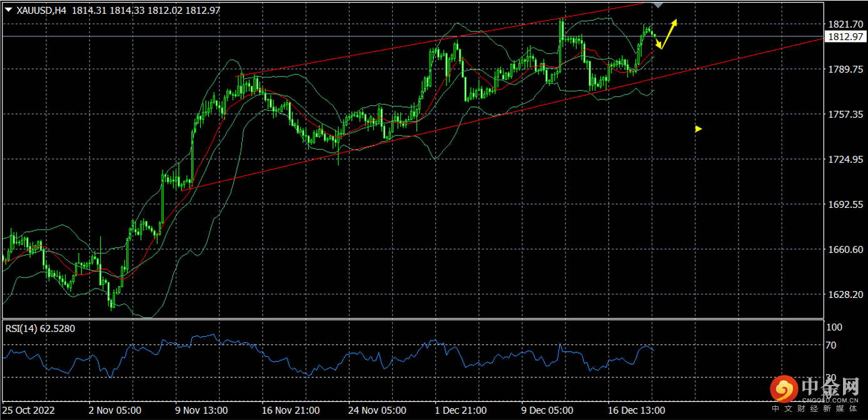Click the XAUUSD,H4 chart title text
The width and height of the screenshot is (868, 420).
pyautogui.click(x=41, y=11)
